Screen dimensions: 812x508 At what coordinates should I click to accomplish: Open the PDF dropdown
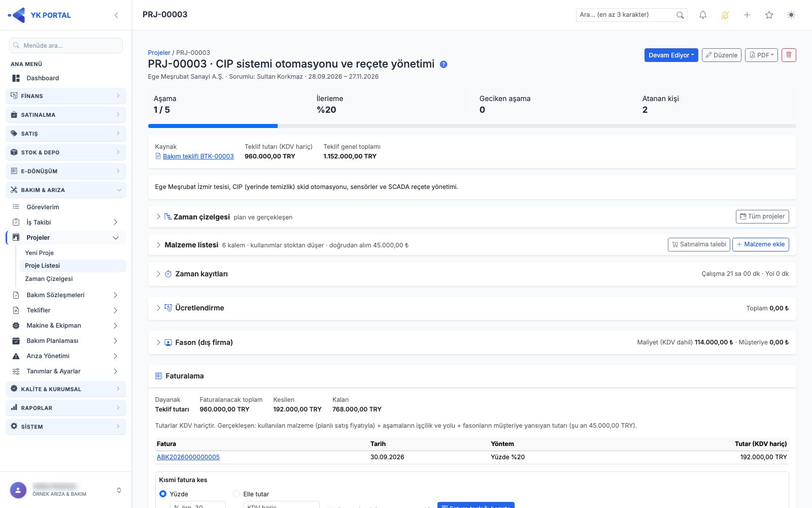click(x=761, y=55)
